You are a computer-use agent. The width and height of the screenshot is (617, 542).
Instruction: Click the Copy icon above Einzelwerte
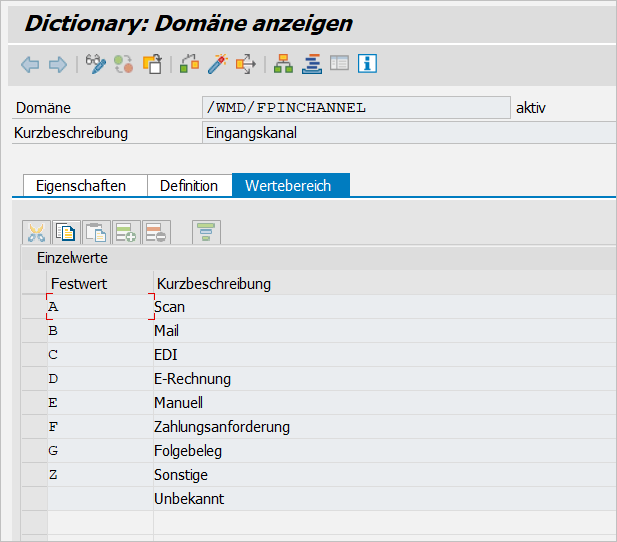point(66,233)
